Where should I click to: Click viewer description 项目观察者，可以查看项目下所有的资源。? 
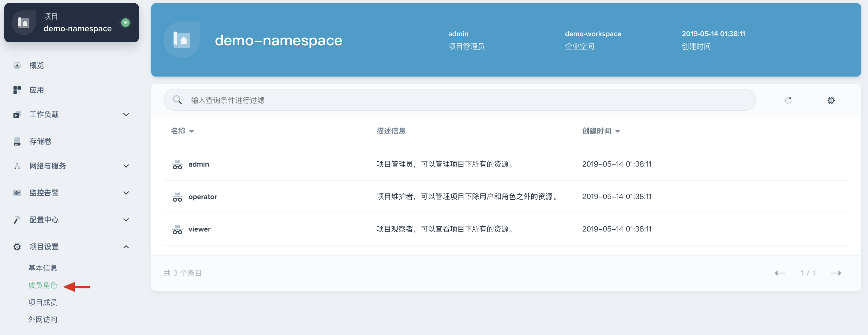click(x=445, y=229)
